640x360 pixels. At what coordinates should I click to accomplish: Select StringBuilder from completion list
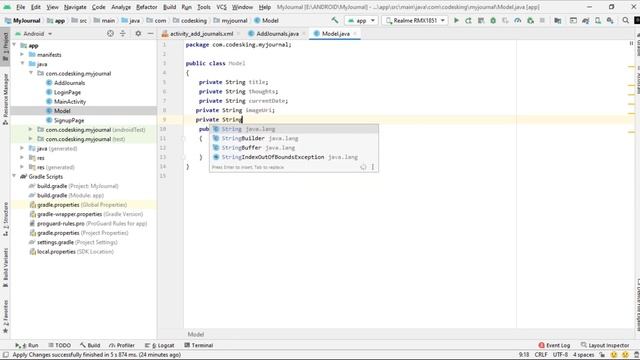[294, 138]
